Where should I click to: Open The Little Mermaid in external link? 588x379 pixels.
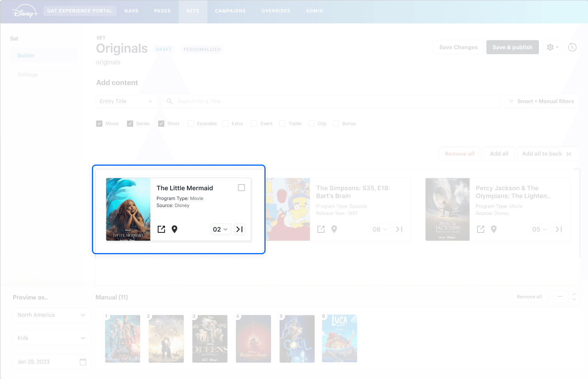tap(161, 229)
